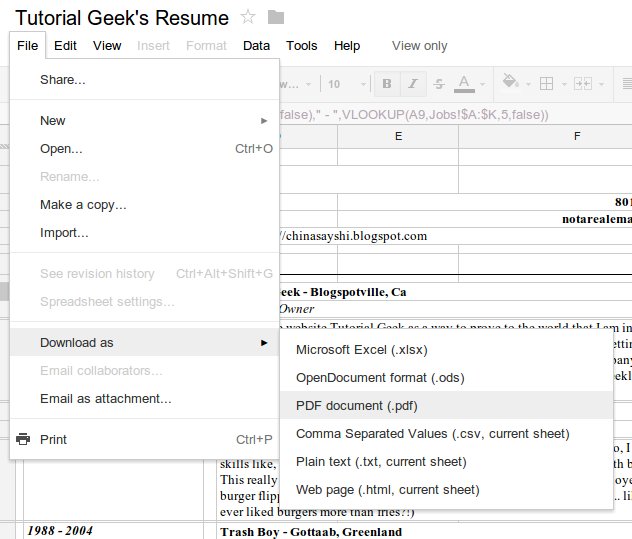Select Open... in the File menu

[144, 149]
